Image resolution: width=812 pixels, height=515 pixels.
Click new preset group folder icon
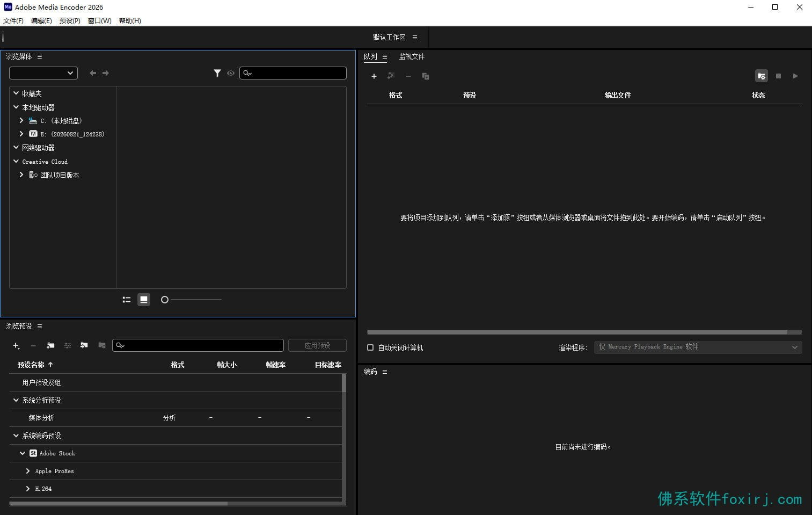tap(50, 346)
